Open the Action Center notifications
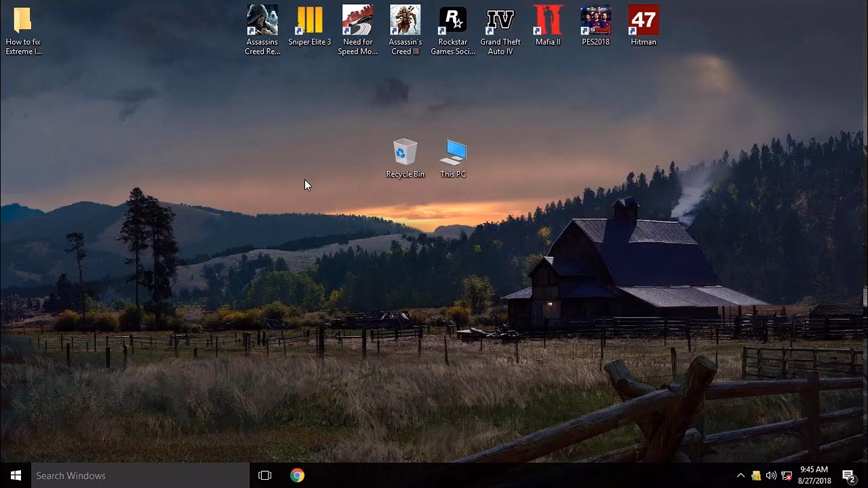This screenshot has height=488, width=868. [848, 475]
